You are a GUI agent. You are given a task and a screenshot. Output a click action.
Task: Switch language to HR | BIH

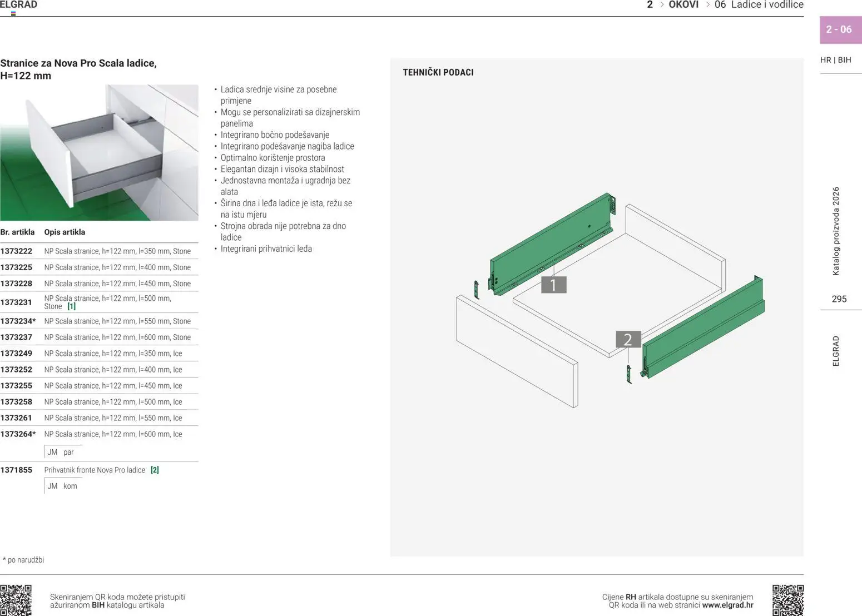[x=835, y=60]
